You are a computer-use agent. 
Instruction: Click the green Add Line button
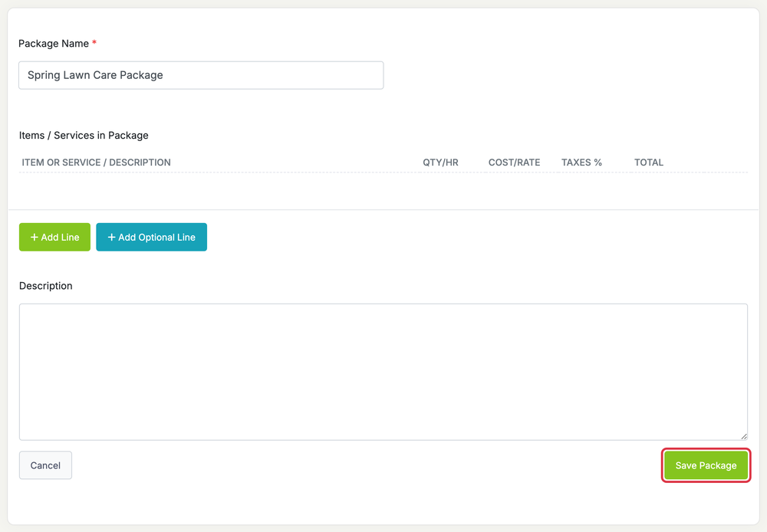coord(54,237)
